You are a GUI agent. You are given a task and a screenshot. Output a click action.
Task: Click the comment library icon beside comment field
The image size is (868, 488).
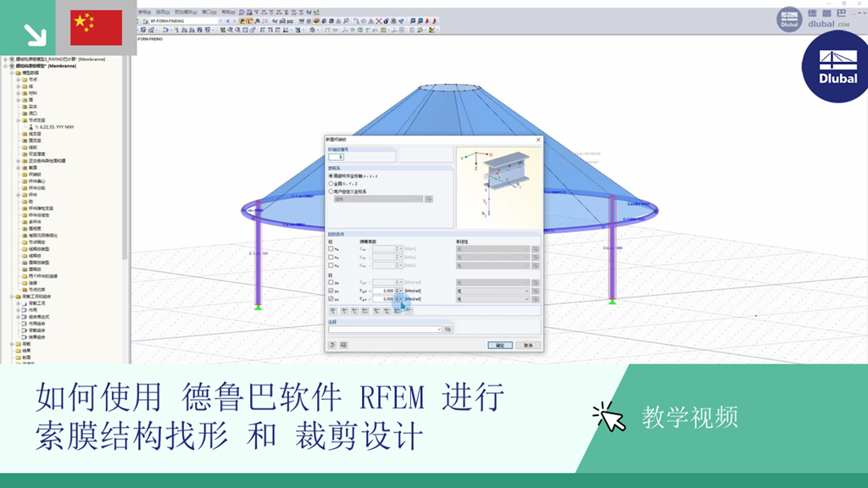tap(448, 330)
